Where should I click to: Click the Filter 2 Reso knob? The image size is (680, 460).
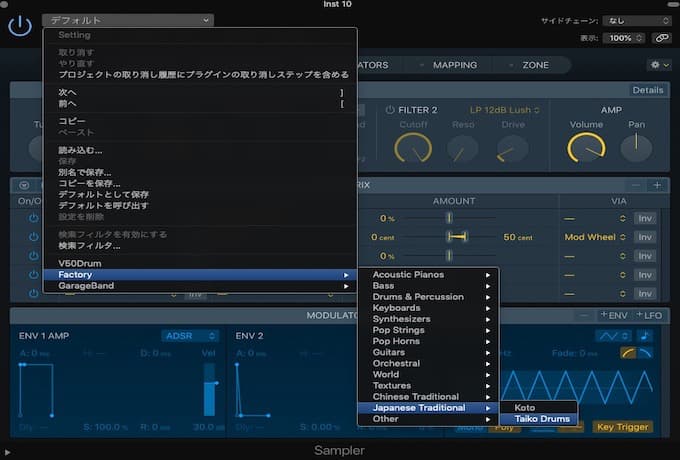(x=462, y=148)
